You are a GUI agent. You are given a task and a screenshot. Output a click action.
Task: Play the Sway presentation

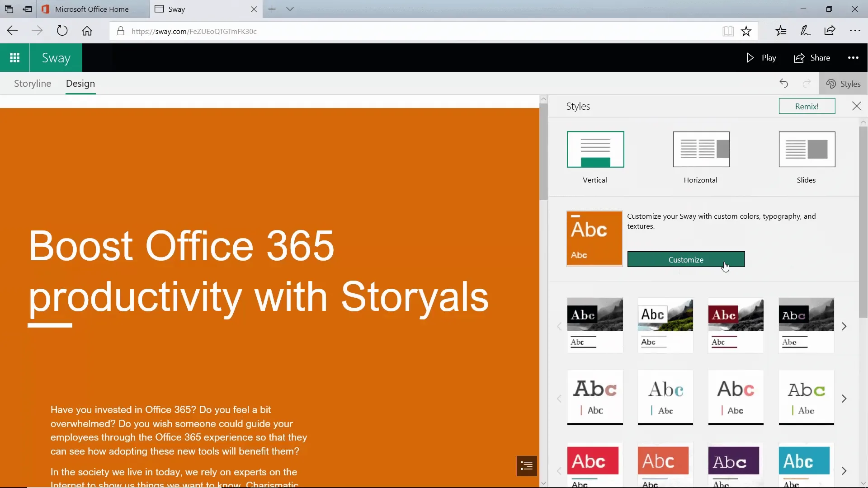point(761,58)
